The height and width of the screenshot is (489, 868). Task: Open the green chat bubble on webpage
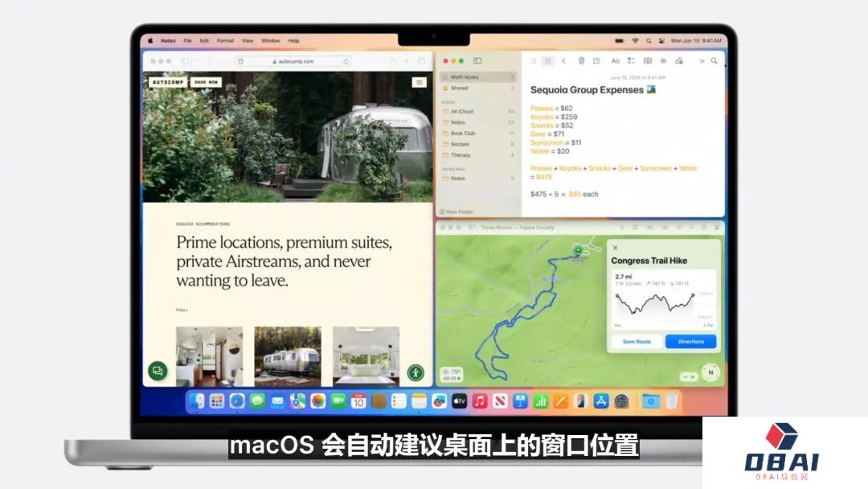click(x=158, y=371)
